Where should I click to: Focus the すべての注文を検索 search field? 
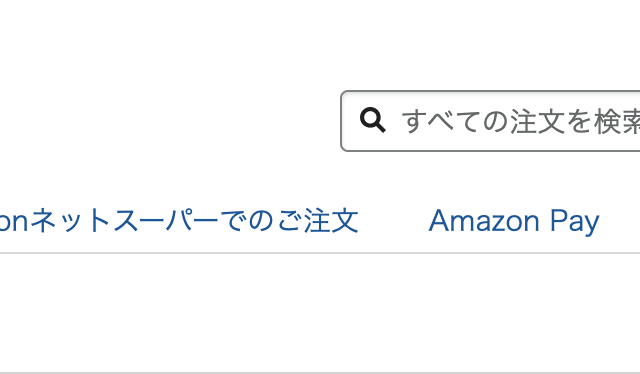pyautogui.click(x=490, y=121)
